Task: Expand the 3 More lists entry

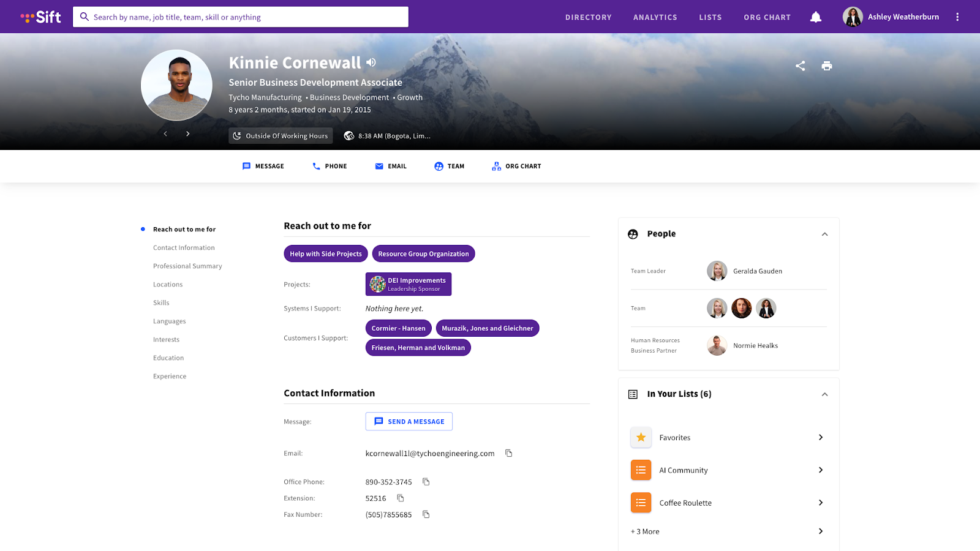Action: pyautogui.click(x=644, y=531)
